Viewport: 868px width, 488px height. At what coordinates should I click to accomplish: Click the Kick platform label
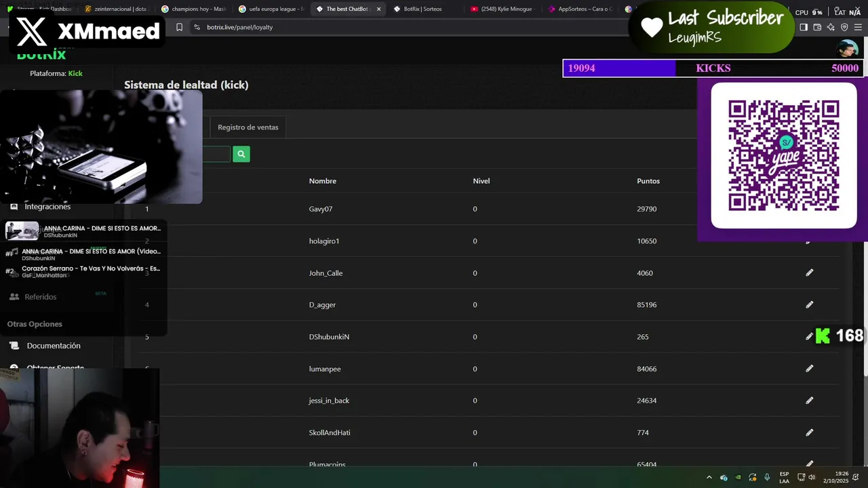coord(75,73)
